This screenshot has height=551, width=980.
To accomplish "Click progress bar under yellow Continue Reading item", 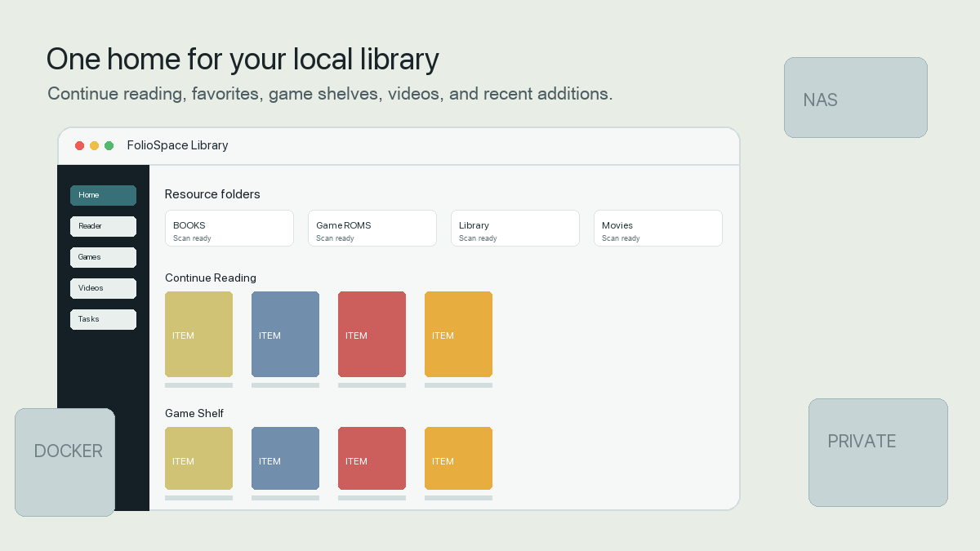I will (x=198, y=385).
